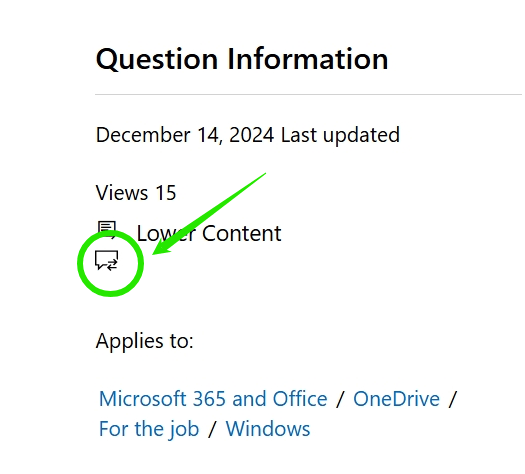Select the Lower Content label

209,233
